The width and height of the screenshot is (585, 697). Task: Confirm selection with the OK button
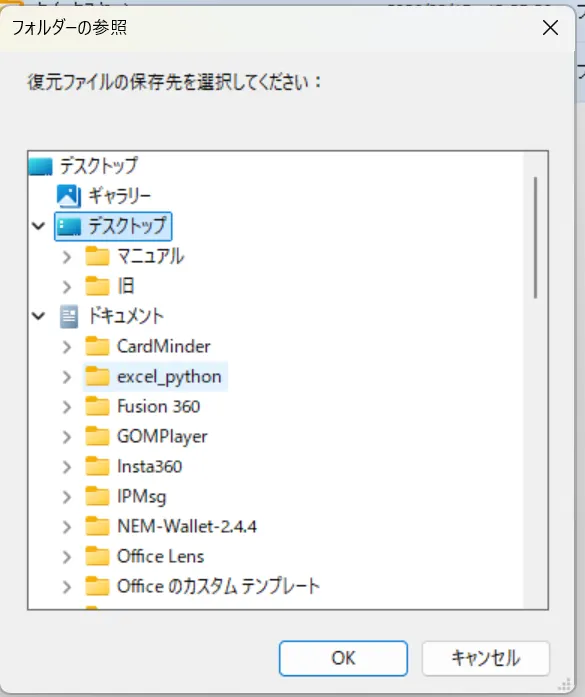[343, 658]
